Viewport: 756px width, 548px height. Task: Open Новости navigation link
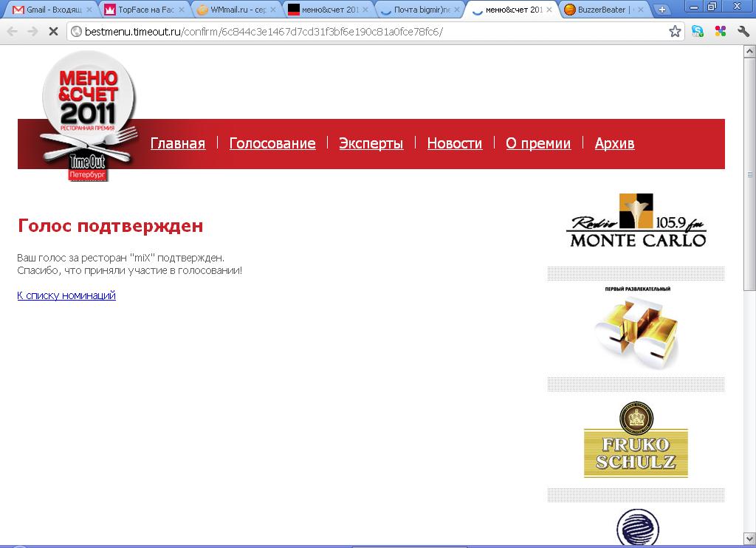click(454, 143)
